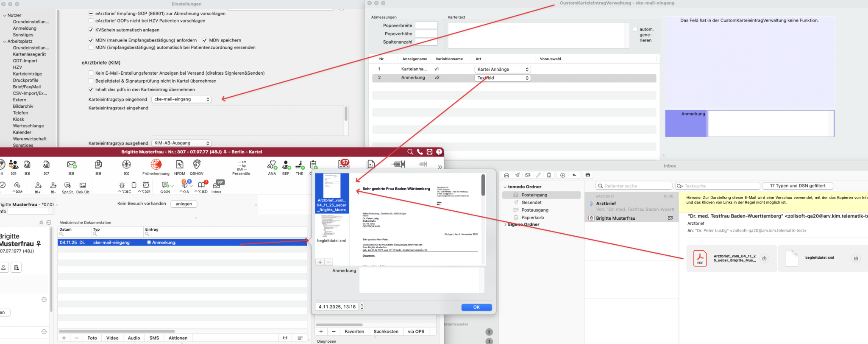868x344 pixels.
Task: Click the Früherkennung radar icon
Action: [x=156, y=165]
